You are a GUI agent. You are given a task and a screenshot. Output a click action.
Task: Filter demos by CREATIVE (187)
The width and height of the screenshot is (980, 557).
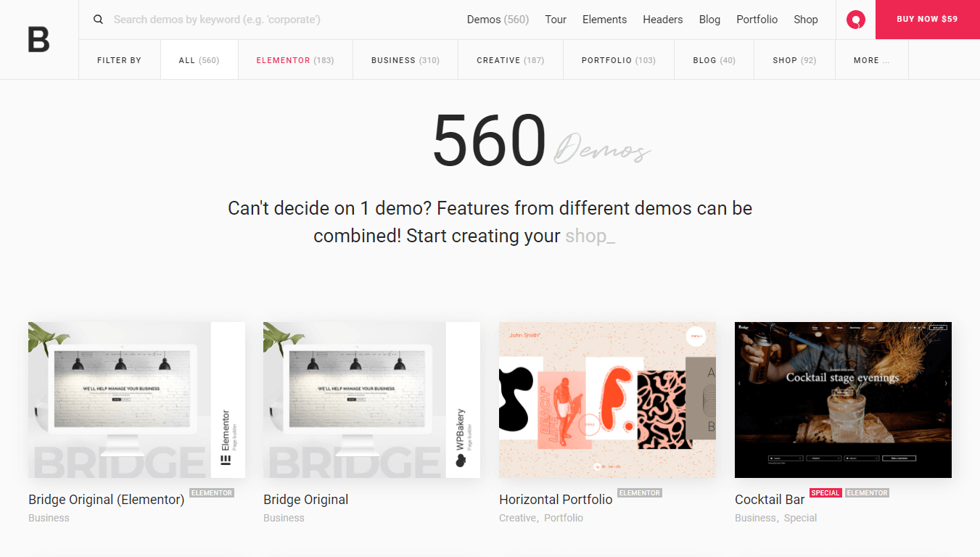pyautogui.click(x=511, y=60)
